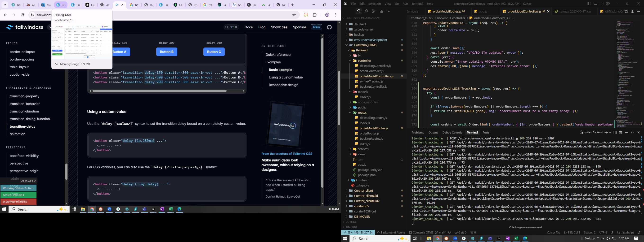Open Tailwind Ctrl K search box
The height and width of the screenshot is (242, 644).
(x=231, y=27)
